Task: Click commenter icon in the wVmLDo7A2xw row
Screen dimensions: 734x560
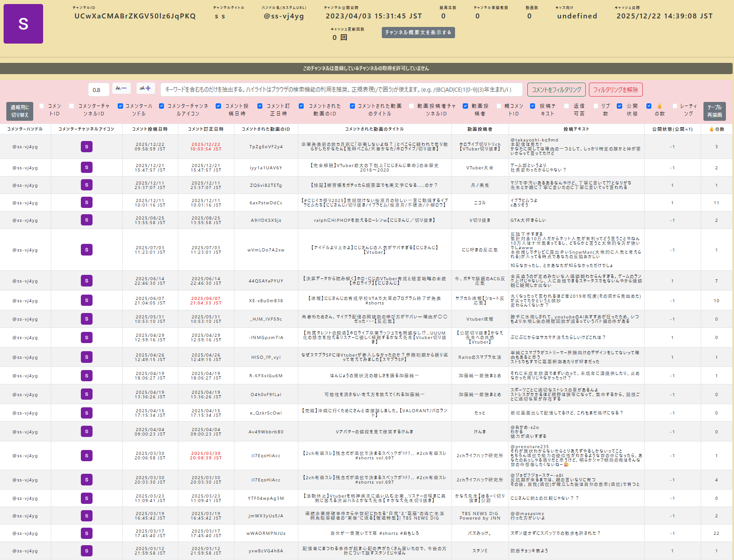Action: (x=87, y=250)
